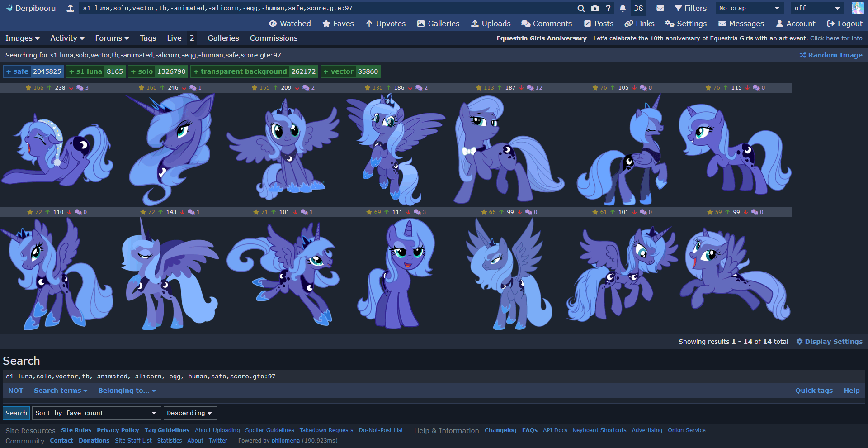Screen dimensions: 868x448
Task: Open the Posts page
Action: coord(599,24)
